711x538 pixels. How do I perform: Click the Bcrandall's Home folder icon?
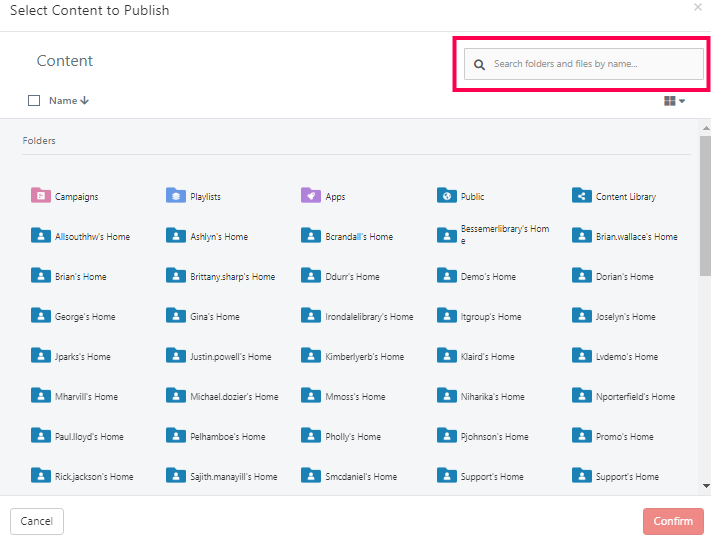point(311,235)
